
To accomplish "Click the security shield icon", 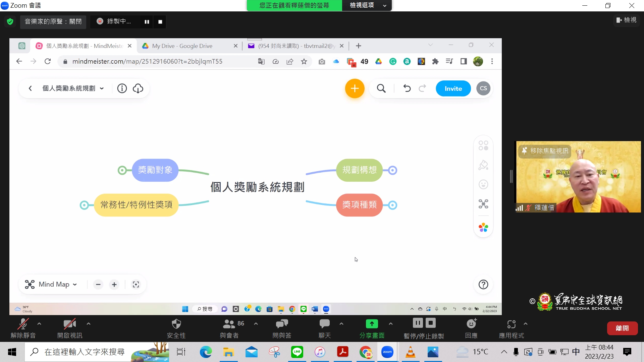I will [x=176, y=324].
